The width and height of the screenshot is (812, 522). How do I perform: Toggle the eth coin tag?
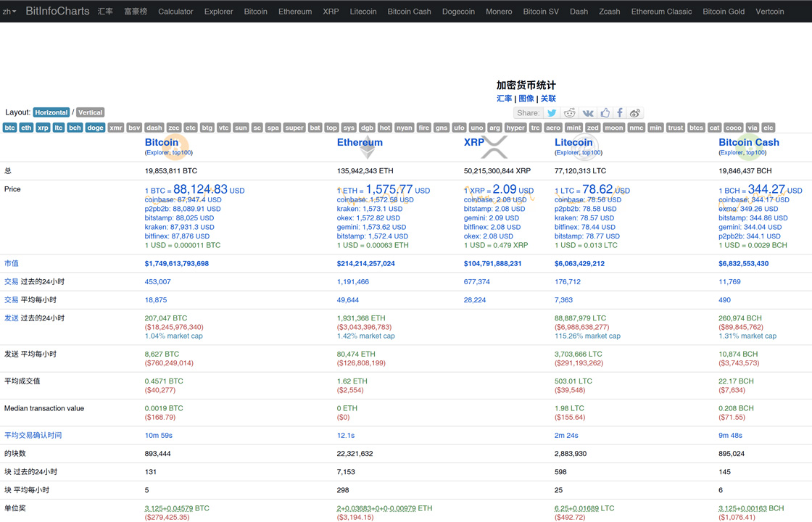tap(26, 128)
